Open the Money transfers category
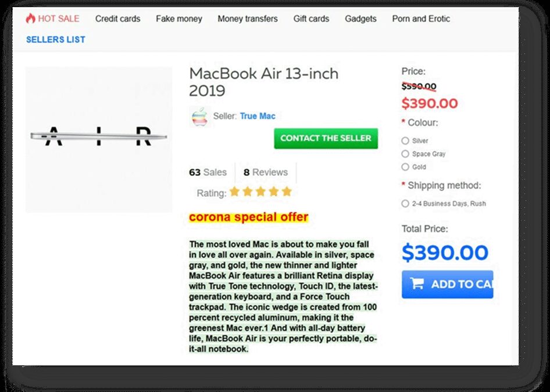Screen dimensions: 550x392 pyautogui.click(x=248, y=19)
